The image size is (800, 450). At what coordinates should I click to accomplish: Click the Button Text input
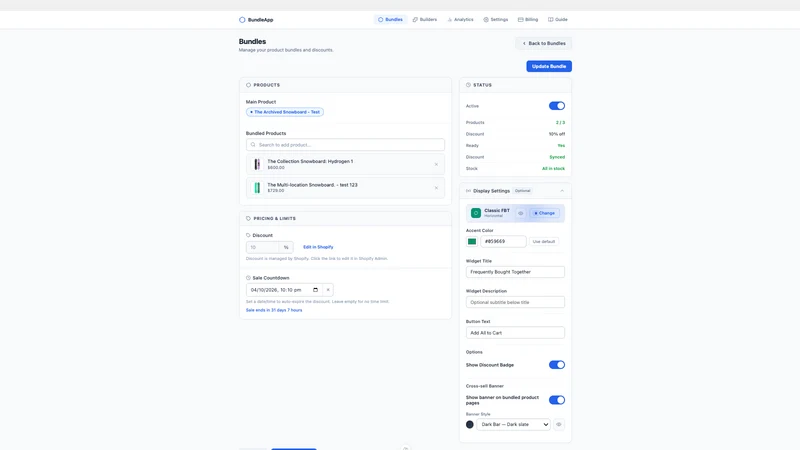point(515,333)
